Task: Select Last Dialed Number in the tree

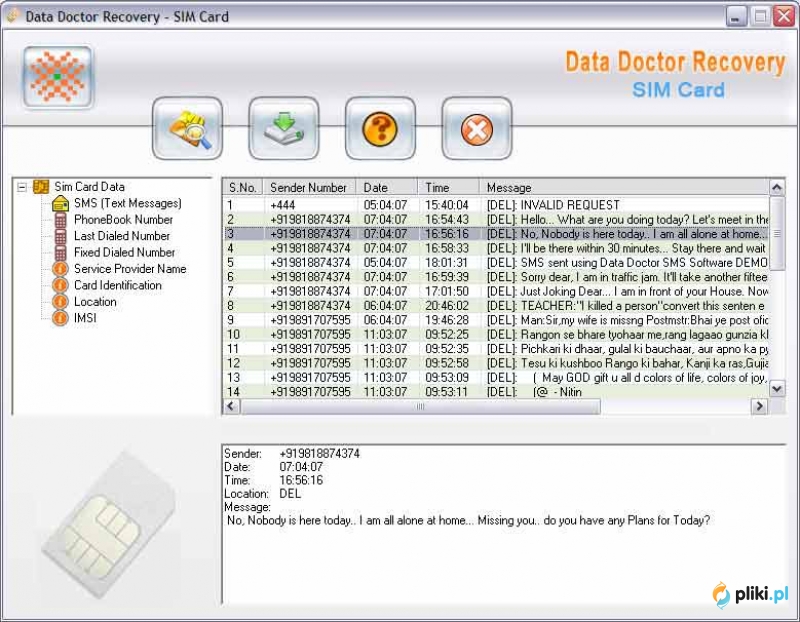Action: pyautogui.click(x=122, y=236)
